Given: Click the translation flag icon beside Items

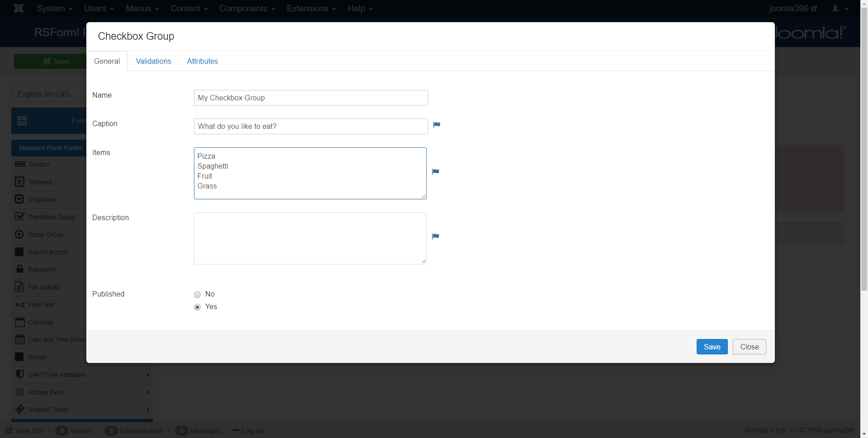Looking at the screenshot, I should click(435, 172).
